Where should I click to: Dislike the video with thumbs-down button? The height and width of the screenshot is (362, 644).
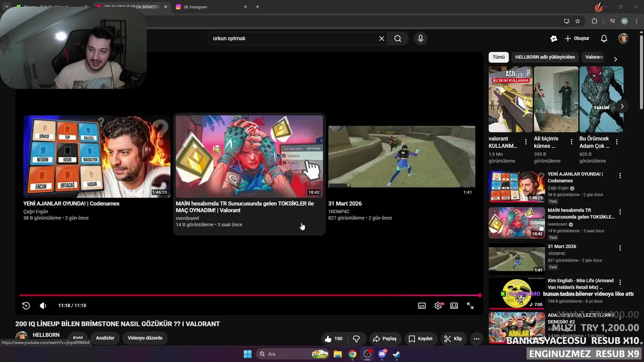point(356,339)
